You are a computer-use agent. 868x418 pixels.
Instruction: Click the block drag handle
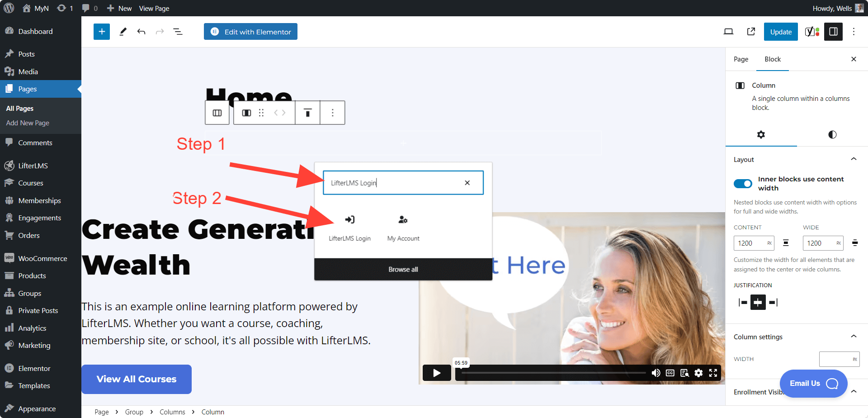261,113
